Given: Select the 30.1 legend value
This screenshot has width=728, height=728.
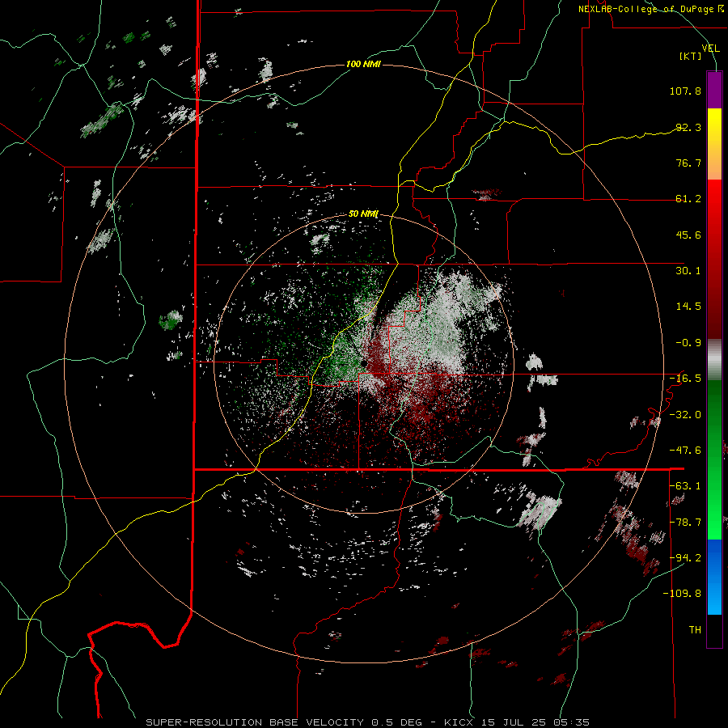Looking at the screenshot, I should (x=688, y=271).
